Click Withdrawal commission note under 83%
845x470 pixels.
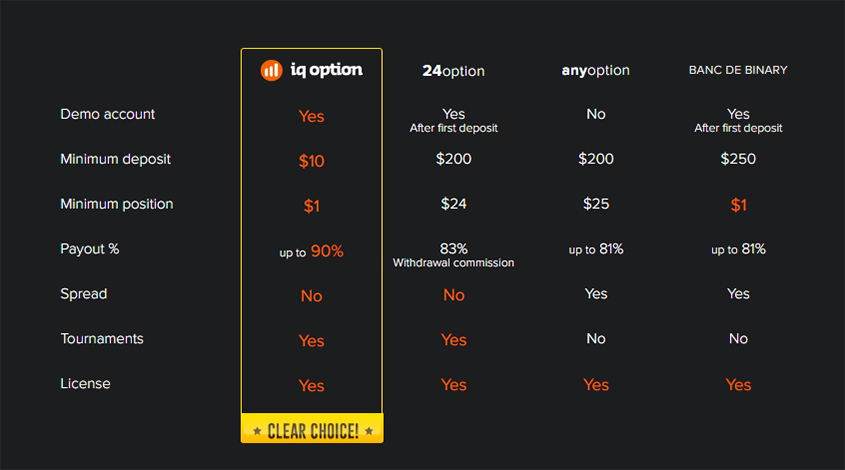click(x=453, y=263)
